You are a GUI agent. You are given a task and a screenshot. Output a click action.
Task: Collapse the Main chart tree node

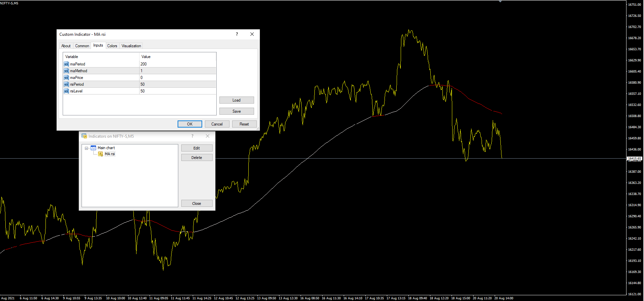(86, 148)
